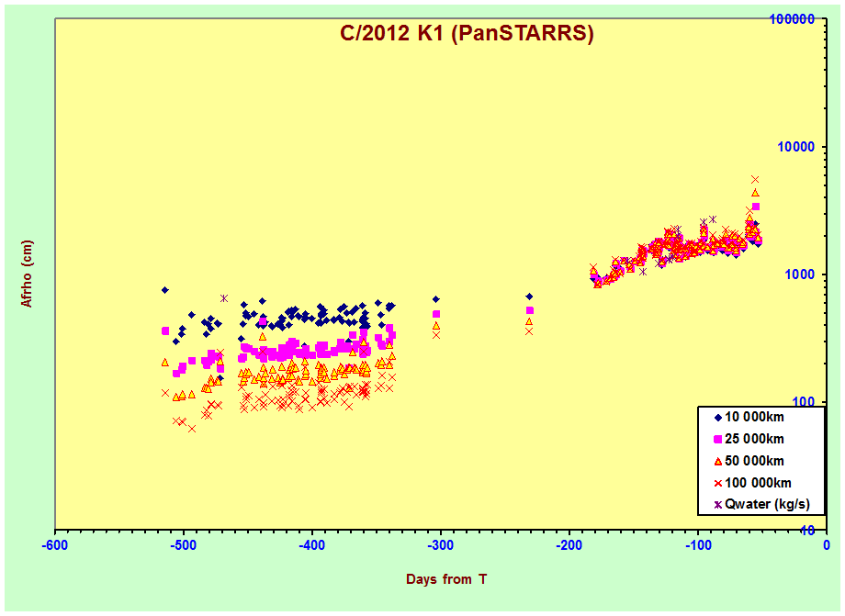Click the purple asterisk Qwater legend marker
Viewport: 845px width, 616px height.
point(717,505)
